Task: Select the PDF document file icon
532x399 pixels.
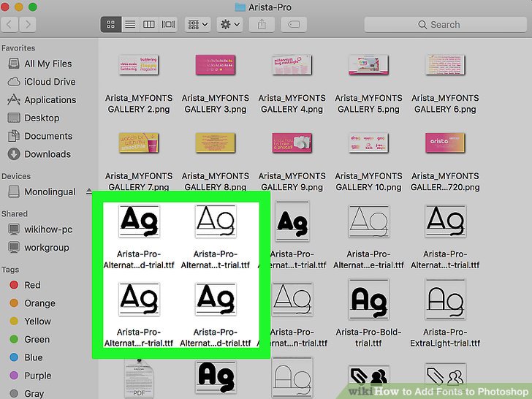Action: point(139,379)
